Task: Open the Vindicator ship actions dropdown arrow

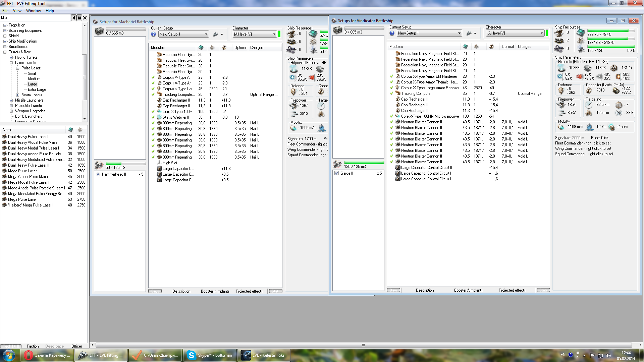Action: tap(475, 34)
